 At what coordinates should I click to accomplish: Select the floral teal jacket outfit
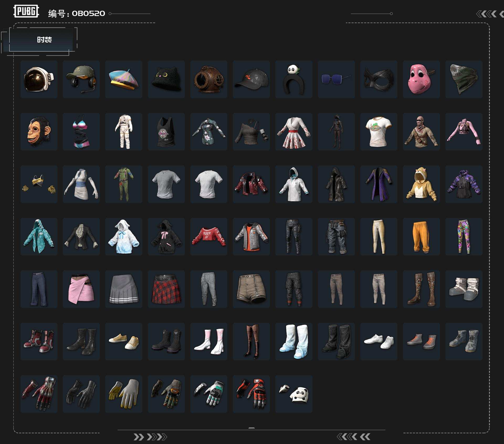pyautogui.click(x=209, y=132)
